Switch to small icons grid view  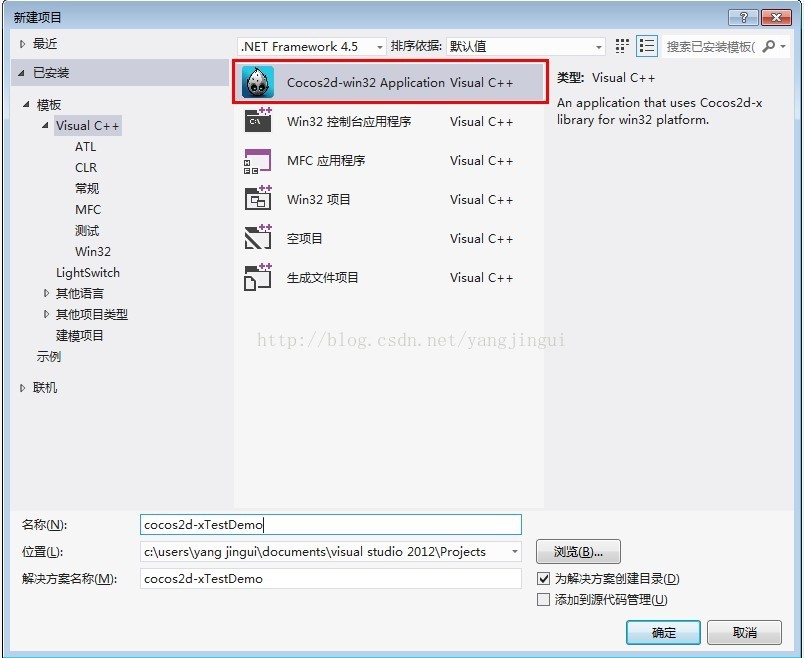(x=622, y=46)
